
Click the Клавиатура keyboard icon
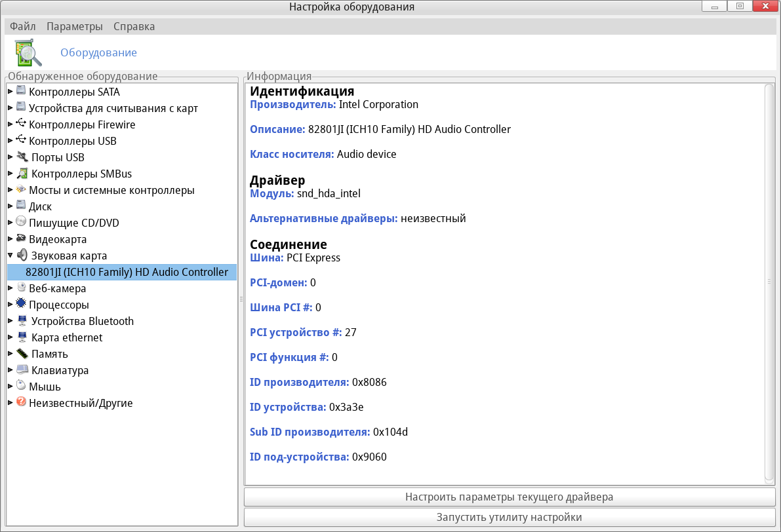(22, 370)
